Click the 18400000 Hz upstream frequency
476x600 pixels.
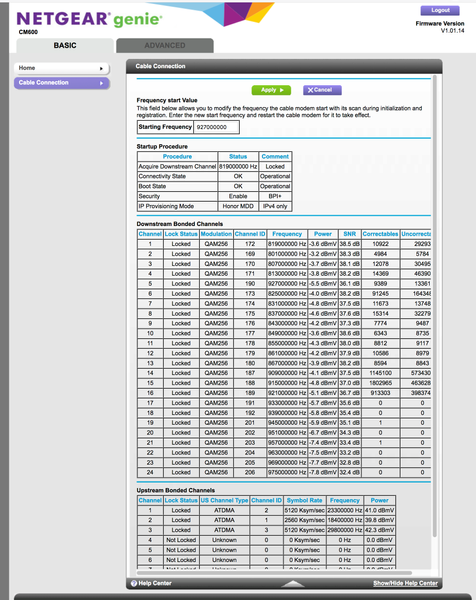pos(345,520)
